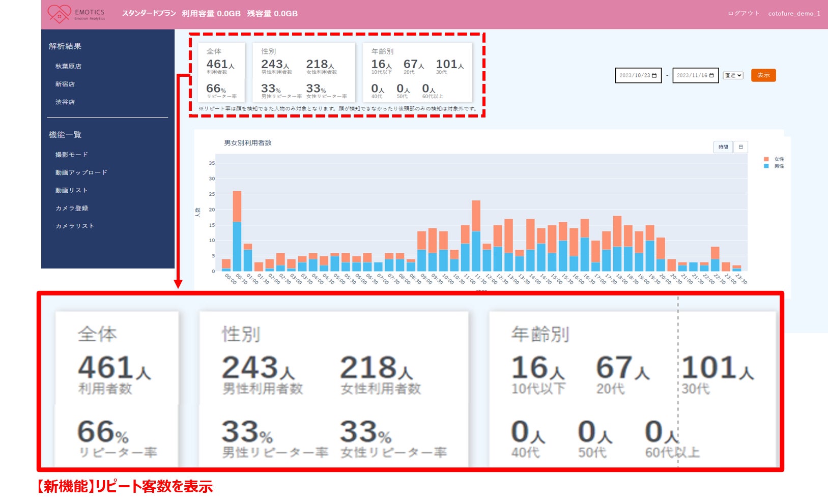Open 動画リスト in the sidebar
The image size is (828, 504).
[72, 190]
